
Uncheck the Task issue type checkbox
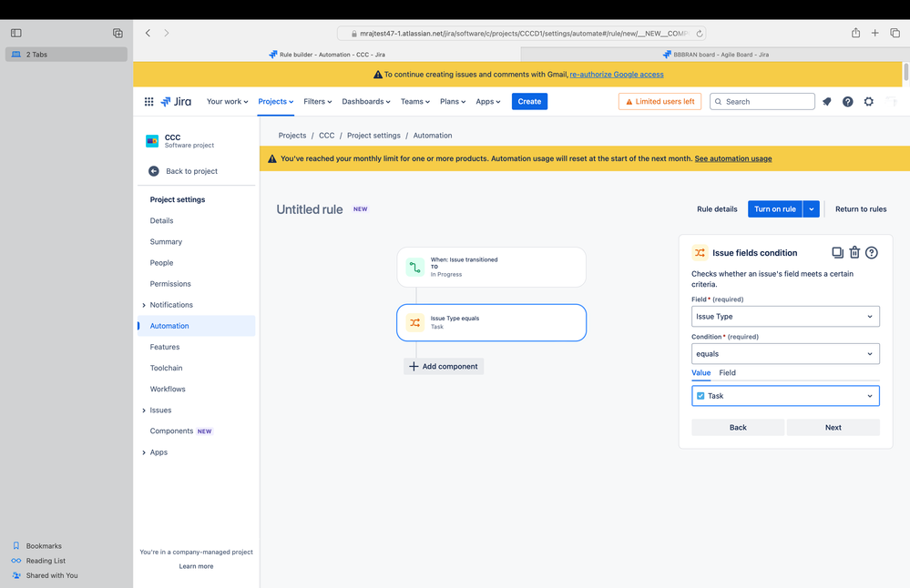tap(700, 396)
